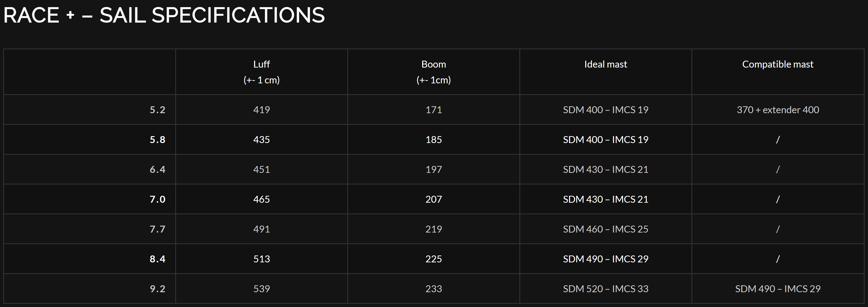This screenshot has width=868, height=307.
Task: Click the 8.4 sail size row label
Action: point(157,259)
